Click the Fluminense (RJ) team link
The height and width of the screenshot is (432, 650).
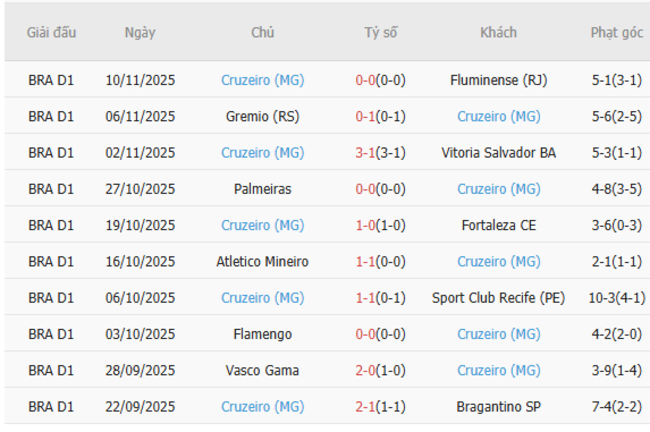coord(498,80)
